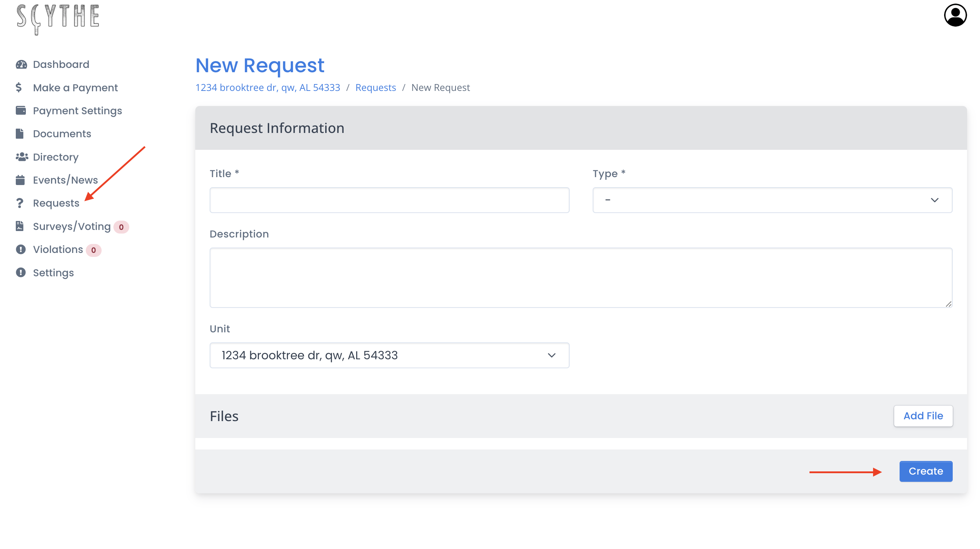
Task: Click the Dashboard gauge icon
Action: [21, 64]
